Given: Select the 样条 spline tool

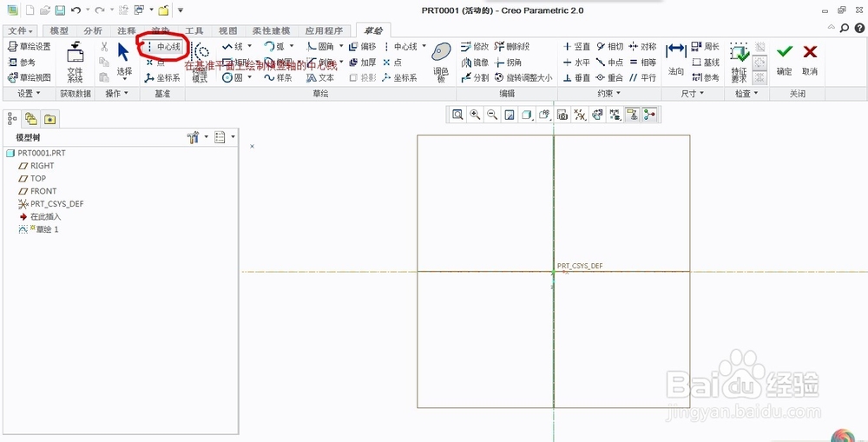Looking at the screenshot, I should [278, 78].
